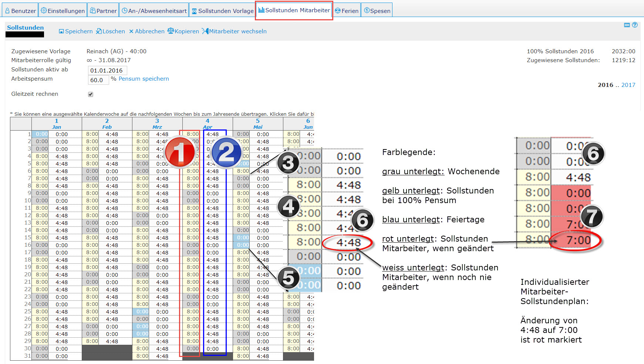Open the Benutzer tab
Image resolution: width=644 pixels, height=364 pixels.
pos(20,11)
